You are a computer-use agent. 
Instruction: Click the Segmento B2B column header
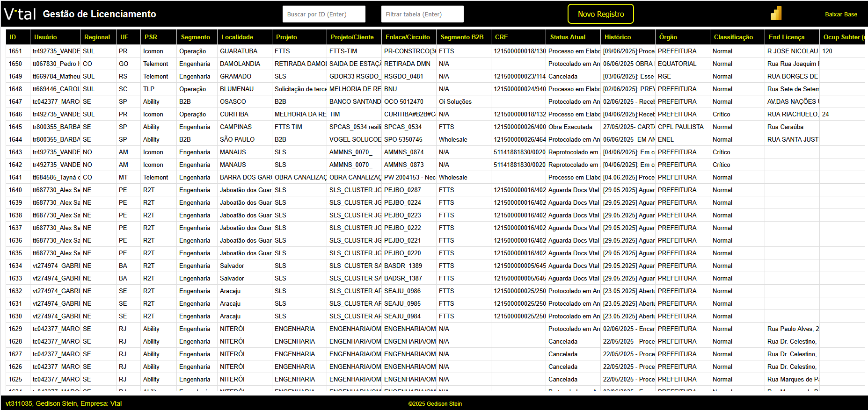click(462, 37)
